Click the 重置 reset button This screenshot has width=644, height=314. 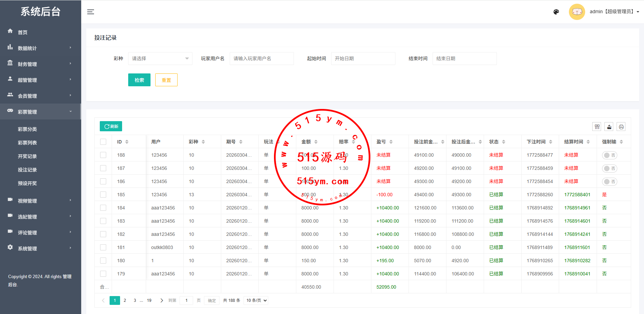[166, 80]
